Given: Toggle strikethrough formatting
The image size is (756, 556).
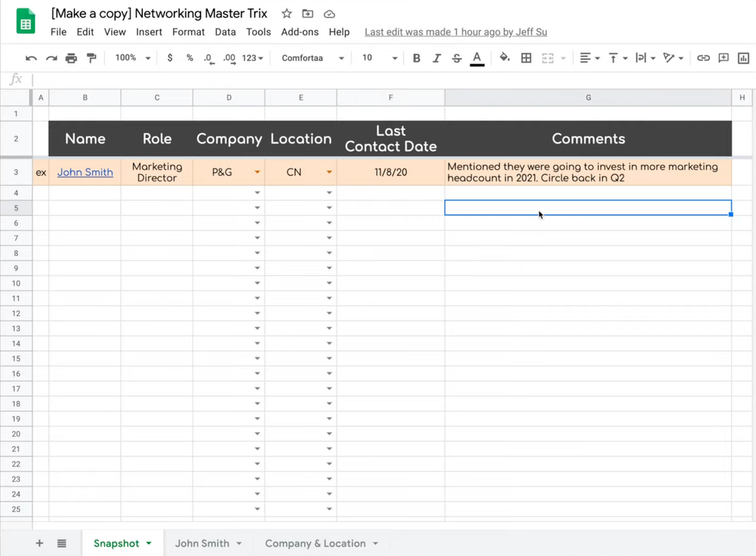Looking at the screenshot, I should 456,58.
